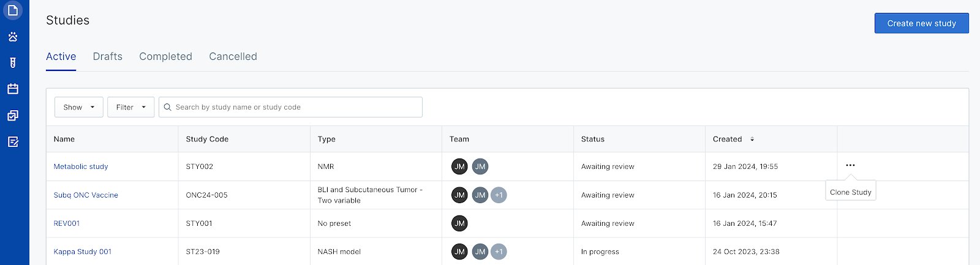Open the animals paw icon in the sidebar
Screen dimensions: 980x265
point(13,37)
